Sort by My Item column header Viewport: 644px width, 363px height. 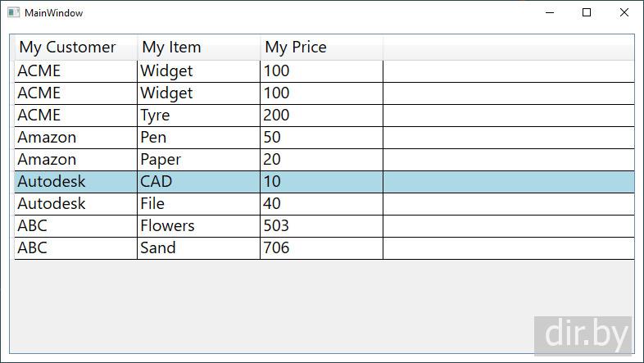tap(198, 47)
